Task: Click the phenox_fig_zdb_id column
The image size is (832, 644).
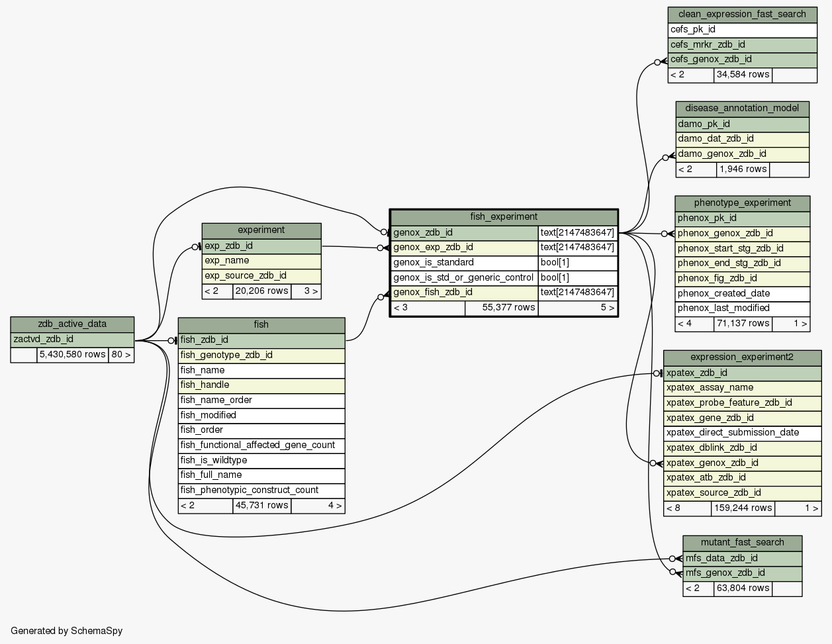Action: [742, 279]
